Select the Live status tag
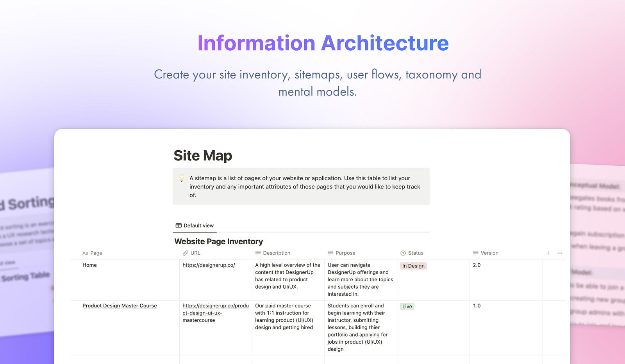 (x=407, y=306)
